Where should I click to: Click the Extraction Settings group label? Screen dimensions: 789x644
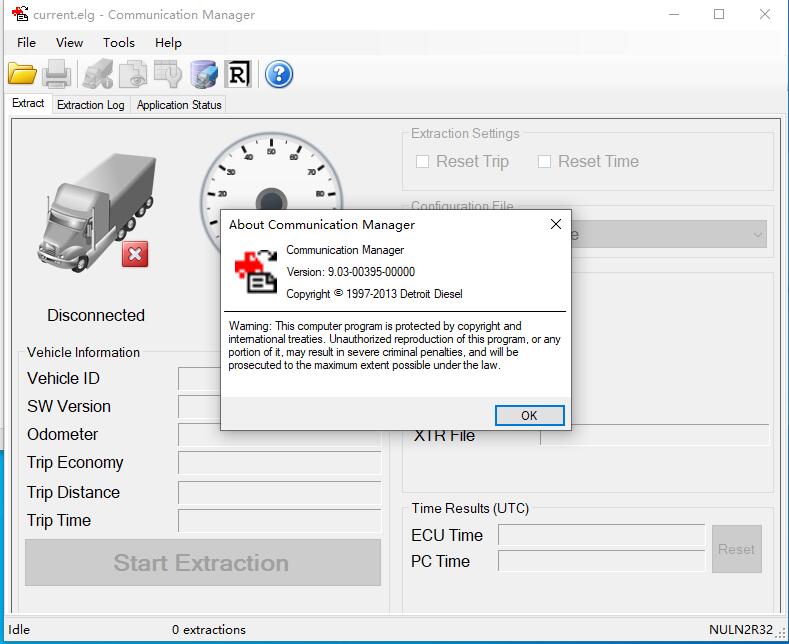point(465,133)
